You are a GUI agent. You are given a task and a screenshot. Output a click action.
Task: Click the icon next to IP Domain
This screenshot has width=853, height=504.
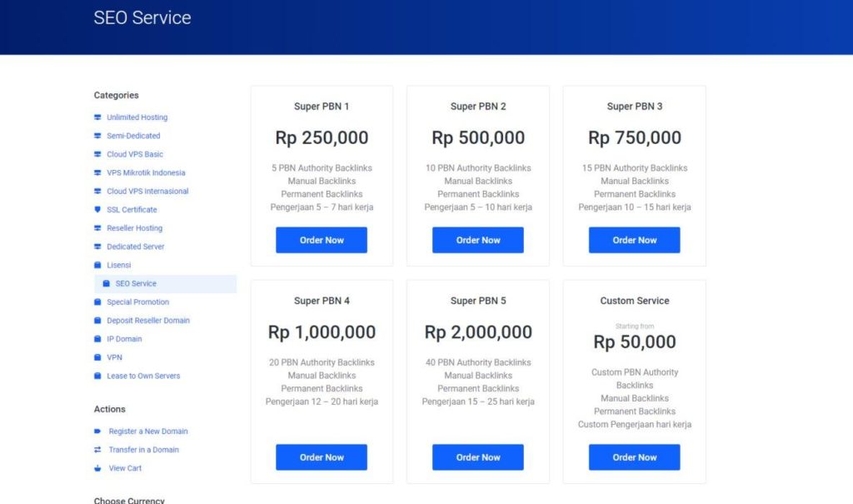click(97, 339)
